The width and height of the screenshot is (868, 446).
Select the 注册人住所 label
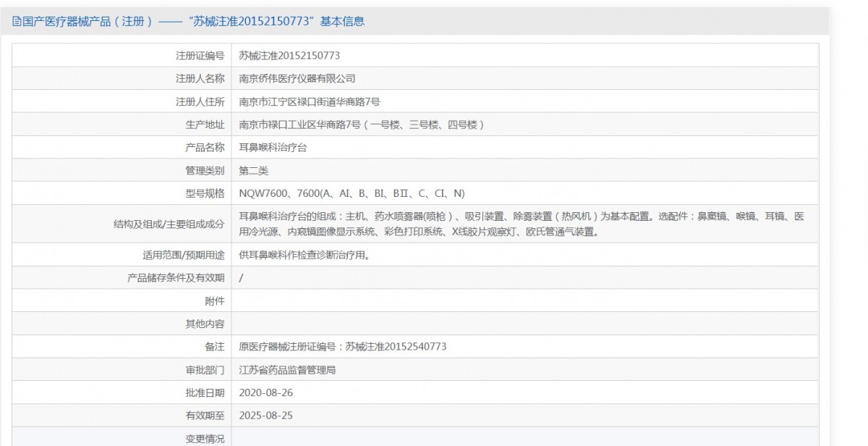tap(200, 101)
